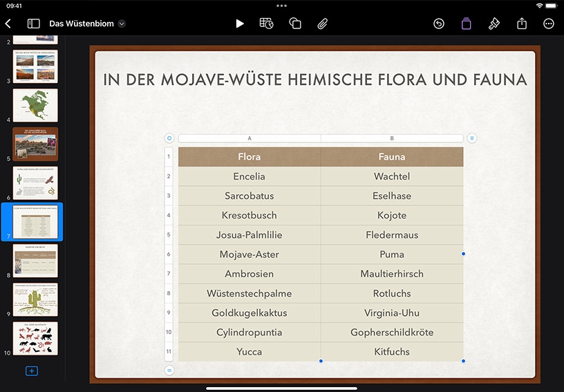Select the Josua-Palmlilie cell
The width and height of the screenshot is (564, 392).
pyautogui.click(x=250, y=235)
